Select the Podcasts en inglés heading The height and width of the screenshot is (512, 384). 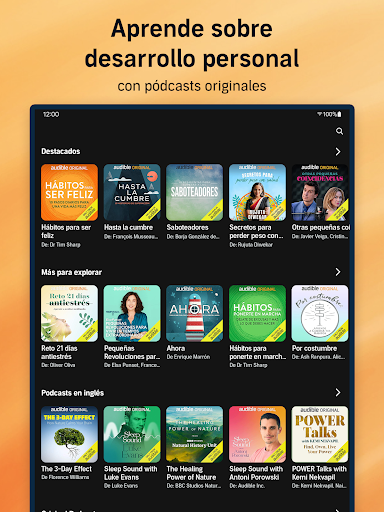[x=72, y=393]
